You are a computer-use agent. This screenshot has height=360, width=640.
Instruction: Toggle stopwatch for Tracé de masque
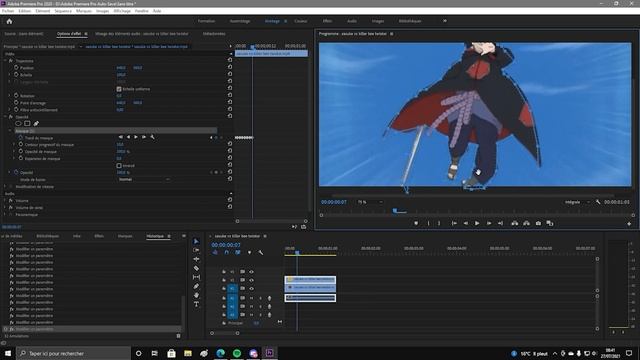(20, 138)
